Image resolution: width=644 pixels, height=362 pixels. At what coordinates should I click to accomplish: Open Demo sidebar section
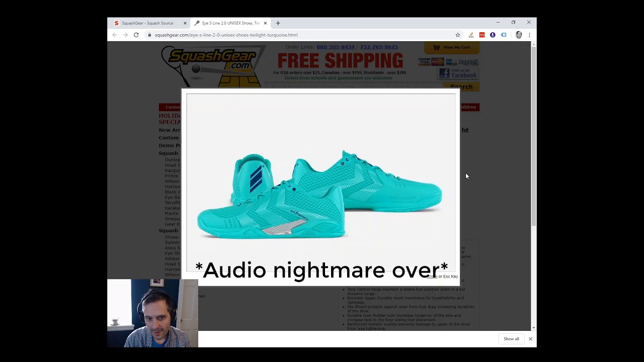170,145
